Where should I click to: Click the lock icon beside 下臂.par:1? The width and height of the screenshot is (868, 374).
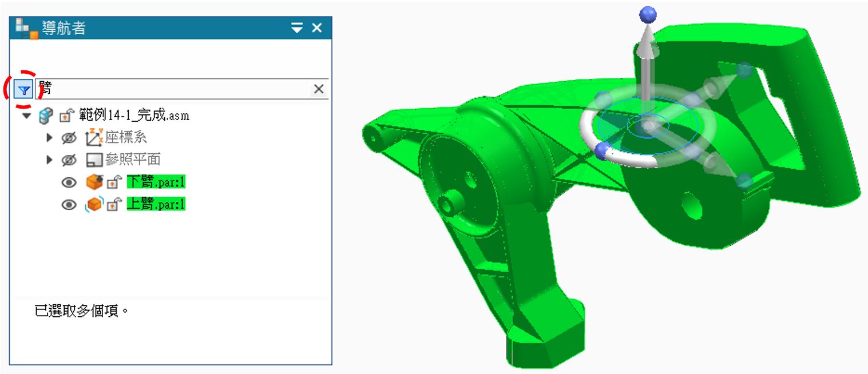click(x=114, y=182)
